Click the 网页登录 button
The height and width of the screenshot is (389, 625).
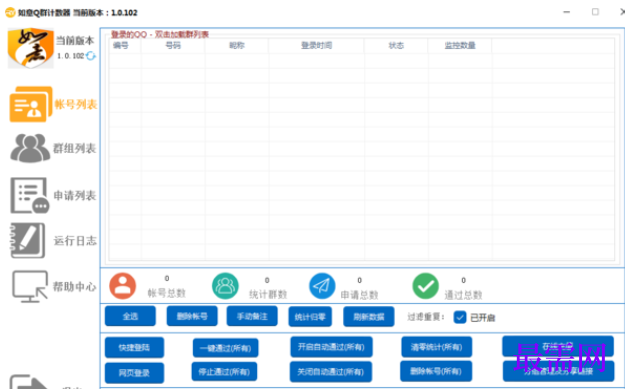point(134,373)
